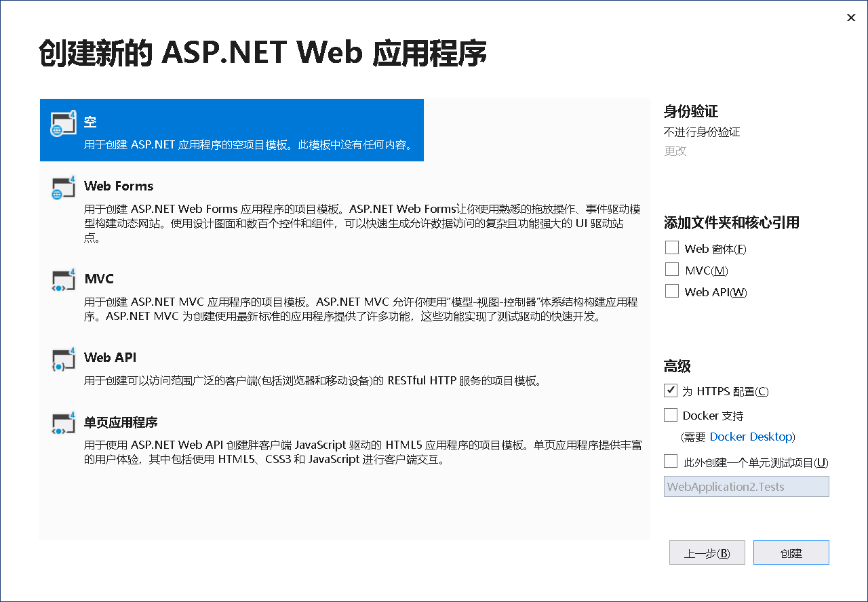Open the Docker Desktop link
868x602 pixels.
tap(751, 437)
